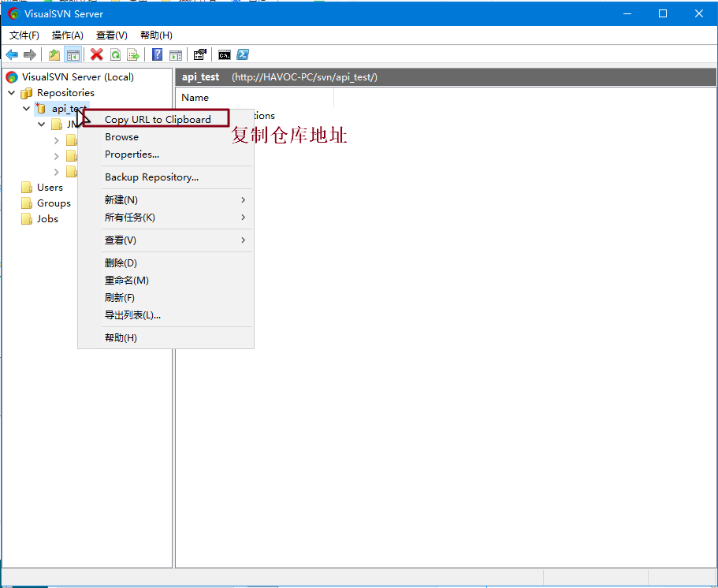This screenshot has height=588, width=718.
Task: Click the http://HAVOC-PC/svn/api_test/ URL text
Action: (x=304, y=77)
